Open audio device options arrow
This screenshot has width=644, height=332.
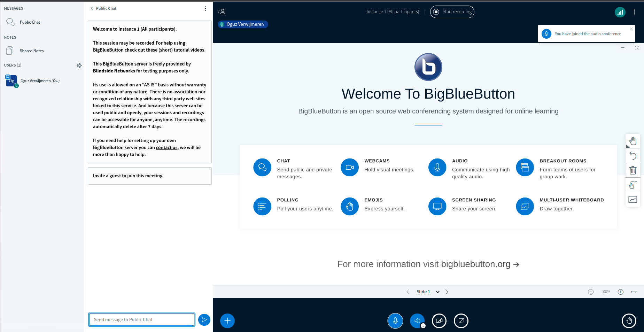423,326
